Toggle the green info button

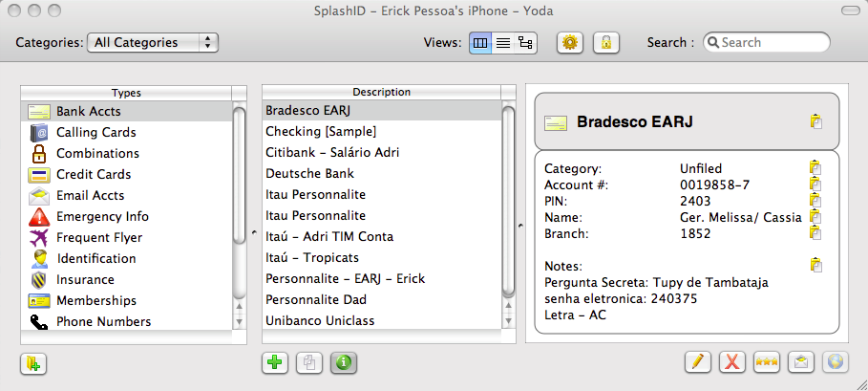tap(344, 362)
